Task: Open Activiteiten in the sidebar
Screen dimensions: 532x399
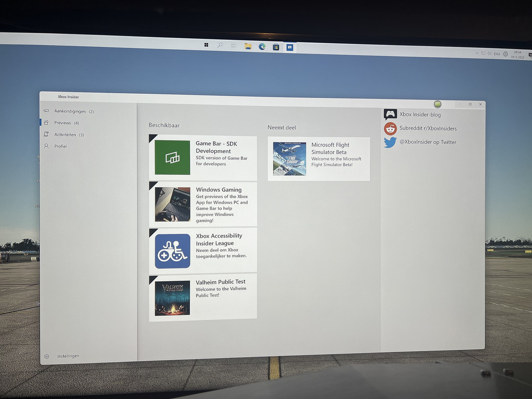Action: pos(69,135)
